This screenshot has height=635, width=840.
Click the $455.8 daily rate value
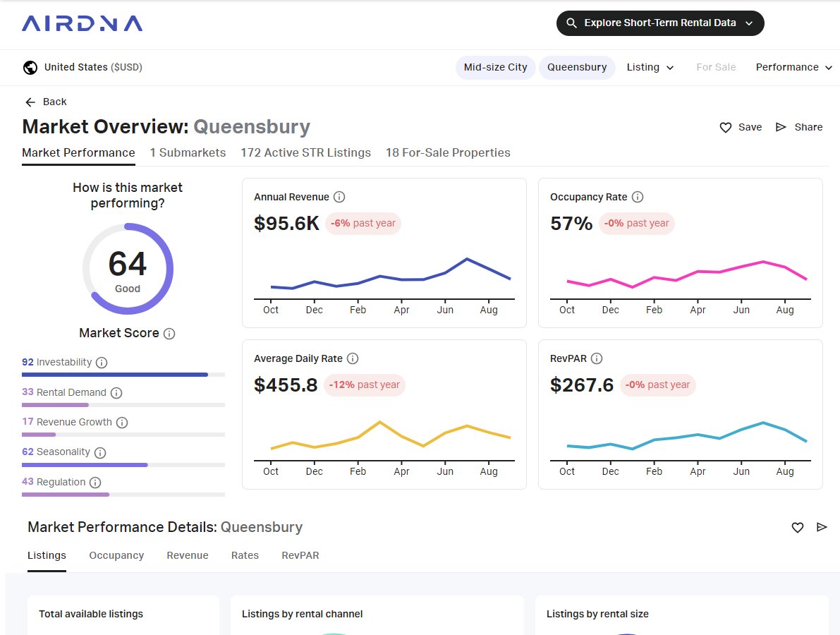[286, 385]
